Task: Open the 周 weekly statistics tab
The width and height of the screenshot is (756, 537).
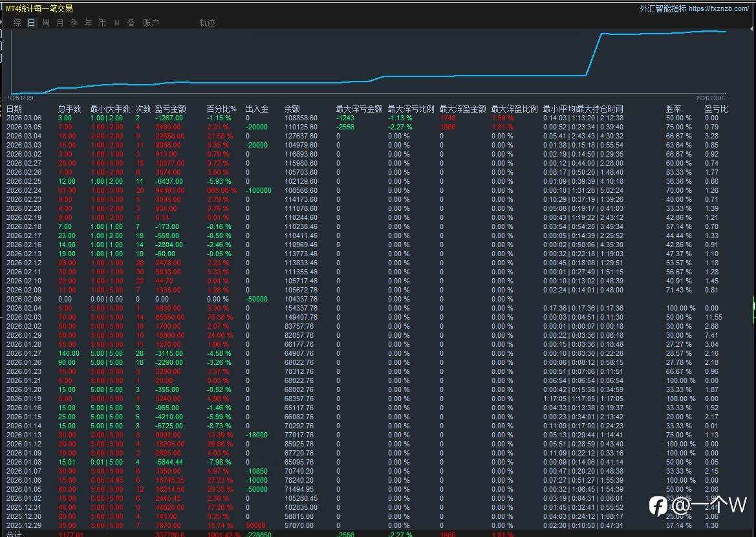Action: (x=46, y=23)
